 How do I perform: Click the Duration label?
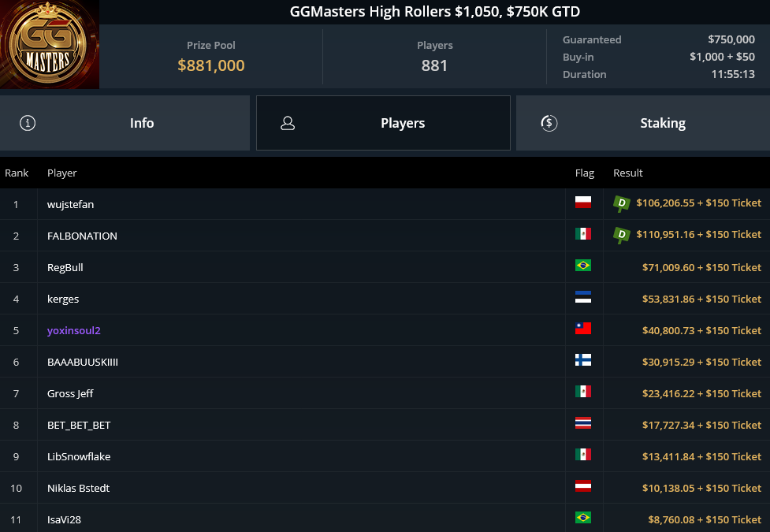tap(584, 74)
